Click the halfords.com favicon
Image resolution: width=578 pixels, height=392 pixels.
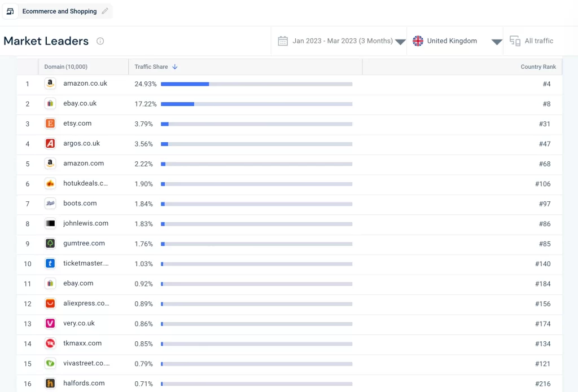(x=50, y=383)
